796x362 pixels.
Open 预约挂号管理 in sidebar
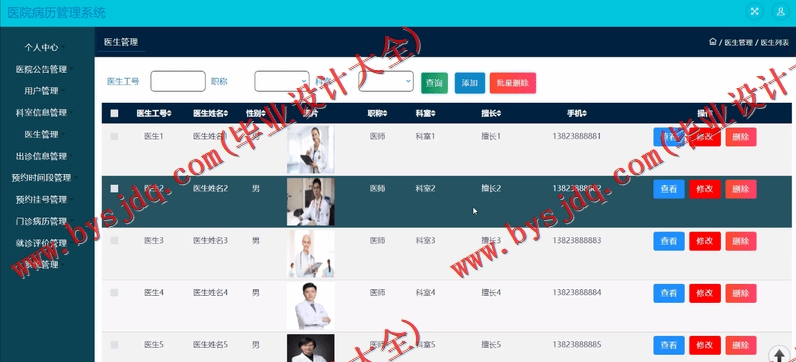42,200
